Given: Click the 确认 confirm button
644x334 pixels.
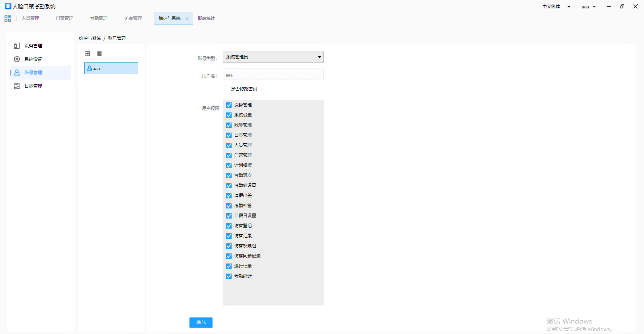Looking at the screenshot, I should pos(201,323).
